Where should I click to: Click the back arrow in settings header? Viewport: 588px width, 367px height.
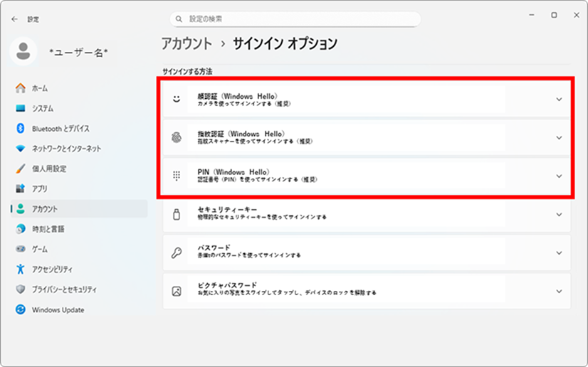14,19
